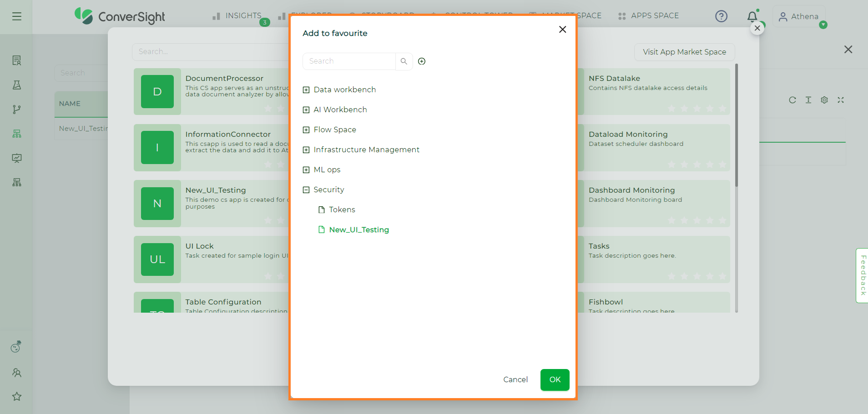The height and width of the screenshot is (414, 868).
Task: Open the Athena user profile menu
Action: point(799,16)
